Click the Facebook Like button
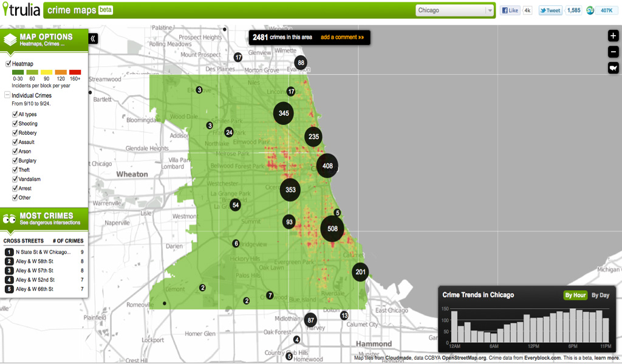The image size is (622, 364). click(x=510, y=11)
